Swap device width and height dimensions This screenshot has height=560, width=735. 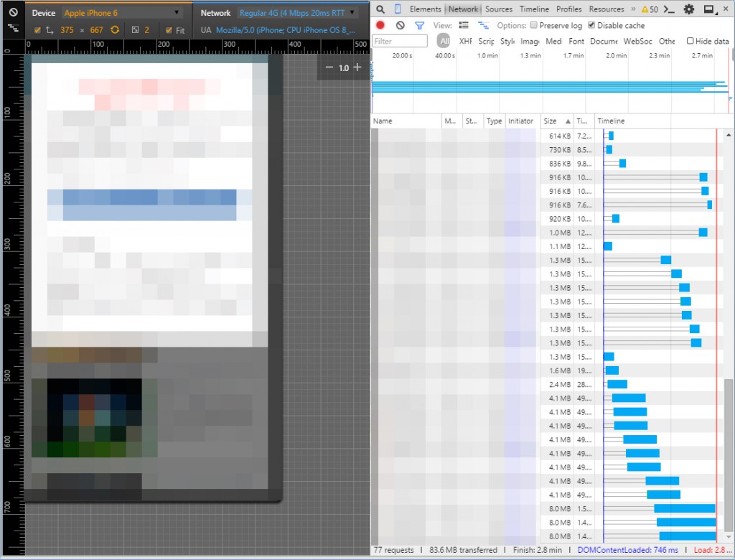114,30
